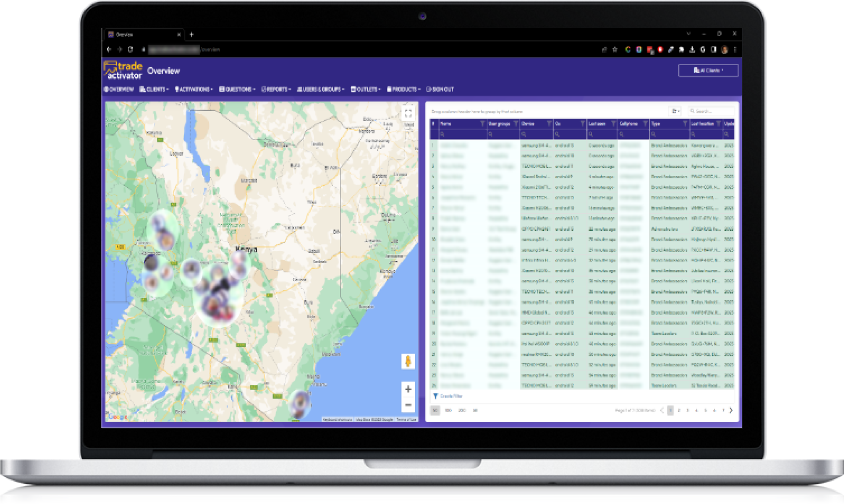Open the Overview menu item

coord(119,89)
